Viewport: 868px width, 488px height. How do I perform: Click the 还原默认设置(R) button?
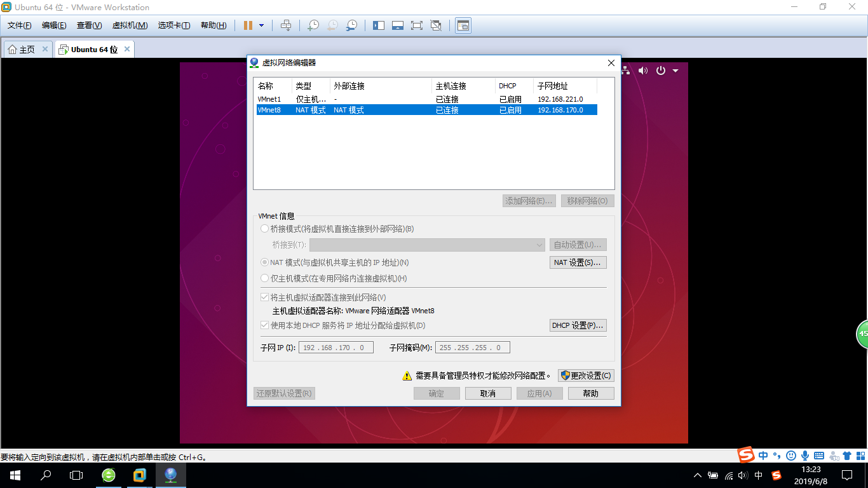[284, 393]
